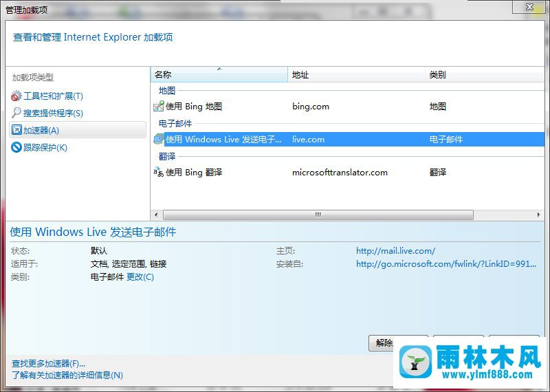Open the mail.live.com homepage link
This screenshot has width=550, height=392.
[395, 251]
